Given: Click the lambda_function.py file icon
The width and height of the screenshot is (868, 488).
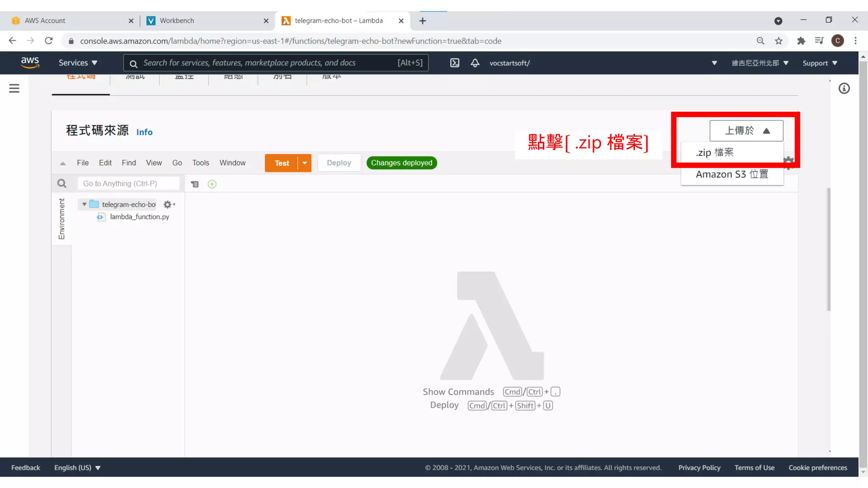Looking at the screenshot, I should 100,217.
